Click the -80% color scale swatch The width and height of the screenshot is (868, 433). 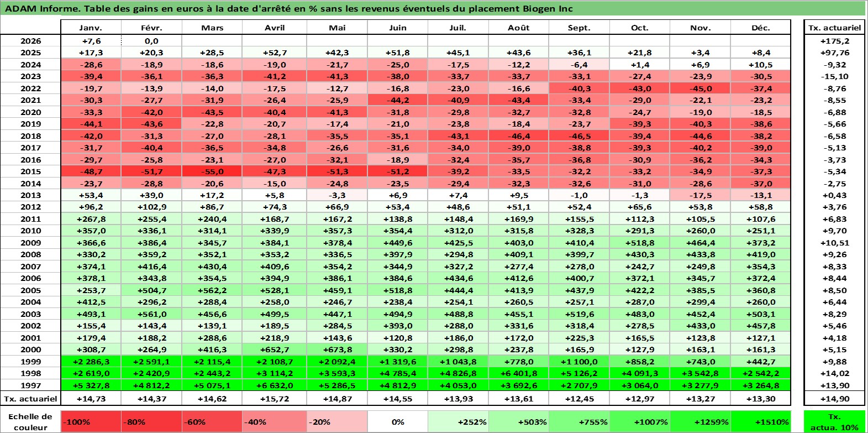click(151, 421)
